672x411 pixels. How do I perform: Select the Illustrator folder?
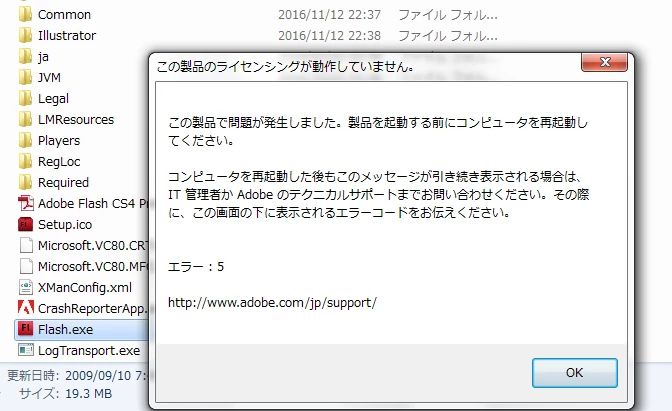pyautogui.click(x=57, y=36)
